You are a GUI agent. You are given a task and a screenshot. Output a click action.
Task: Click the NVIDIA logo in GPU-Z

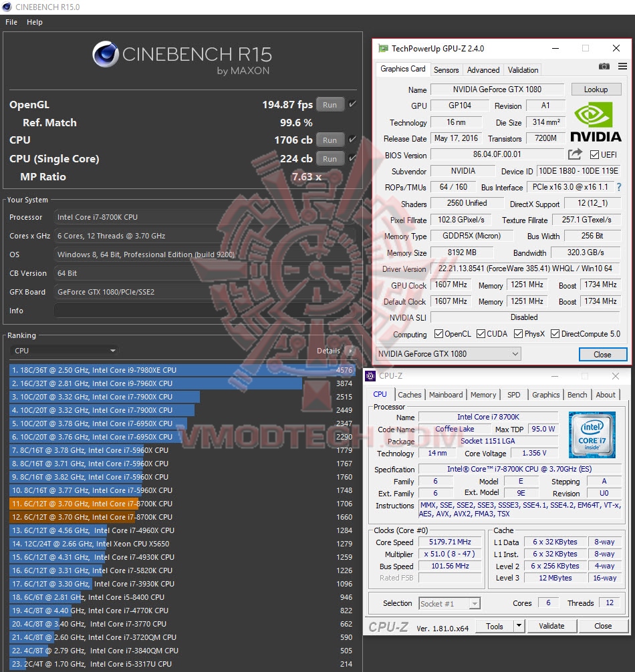(596, 124)
